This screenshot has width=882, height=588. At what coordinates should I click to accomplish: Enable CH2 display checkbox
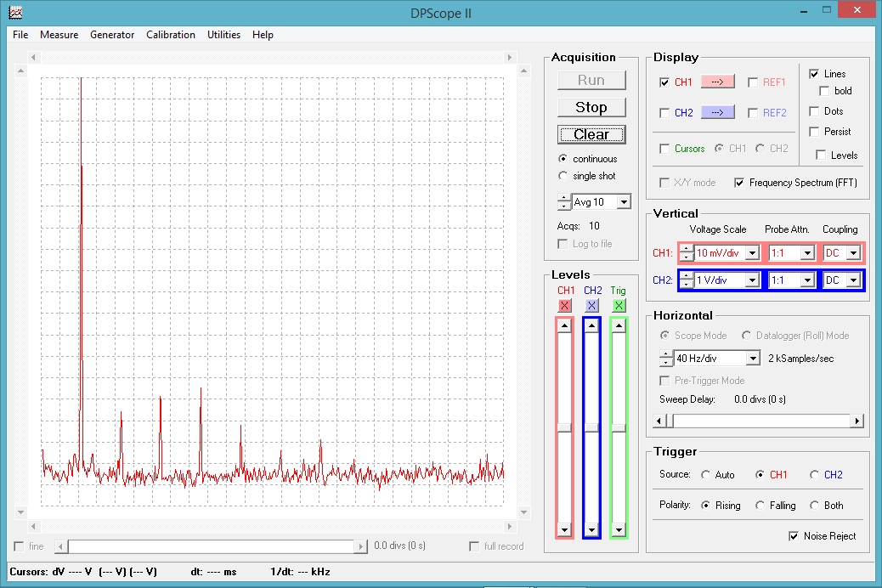(x=664, y=113)
